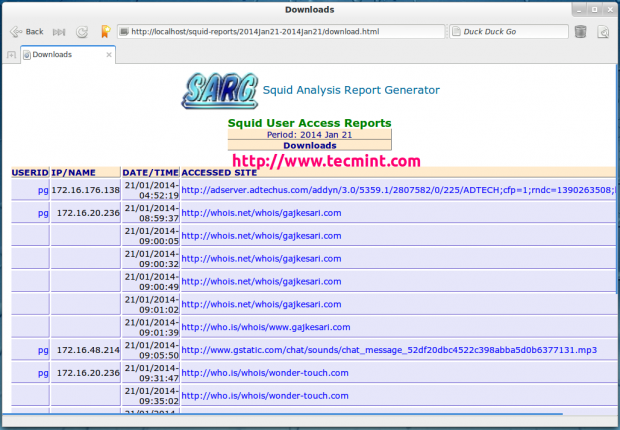Click the DATE/TIME column header
The image size is (620, 430).
151,173
